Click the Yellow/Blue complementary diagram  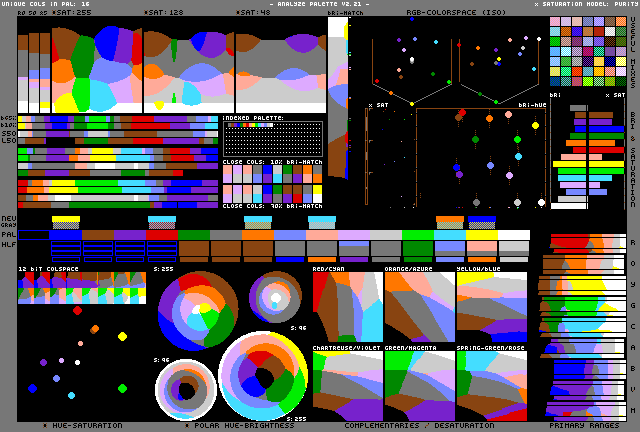click(491, 305)
